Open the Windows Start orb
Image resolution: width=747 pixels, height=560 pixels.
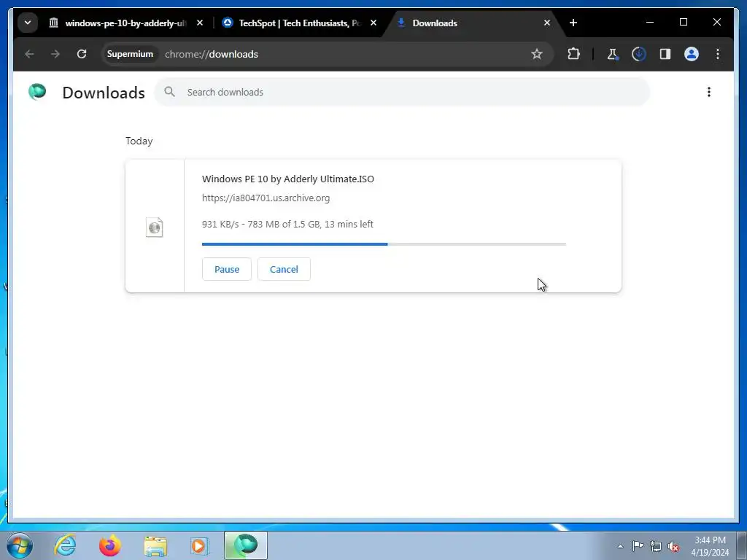click(x=20, y=545)
